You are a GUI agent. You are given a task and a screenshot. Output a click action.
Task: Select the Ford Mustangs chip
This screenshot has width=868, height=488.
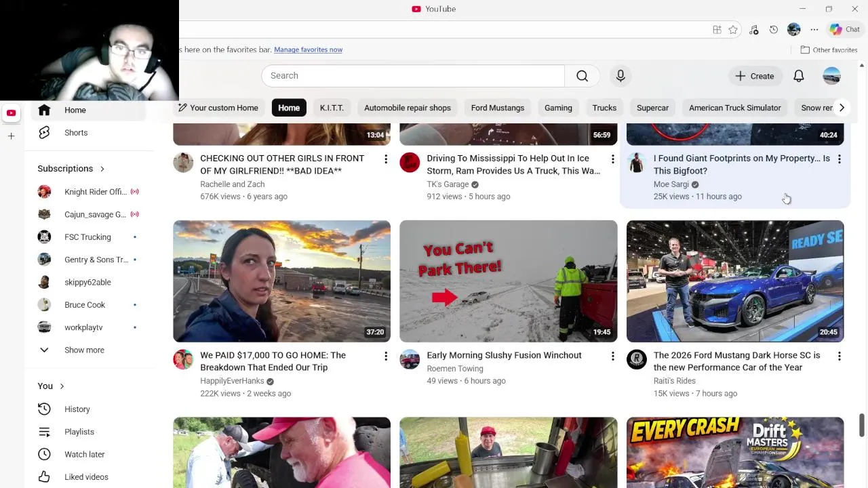(498, 108)
